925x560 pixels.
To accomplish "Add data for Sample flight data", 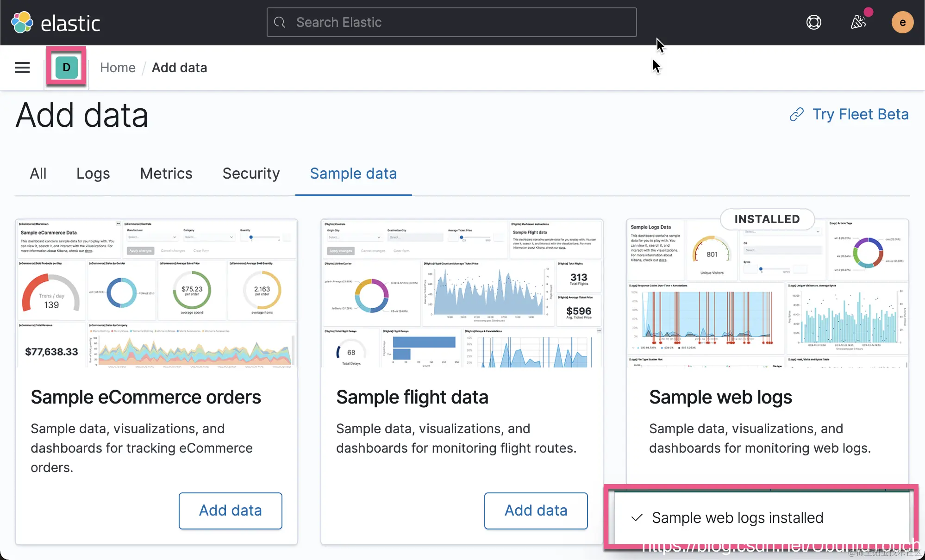I will coord(536,510).
